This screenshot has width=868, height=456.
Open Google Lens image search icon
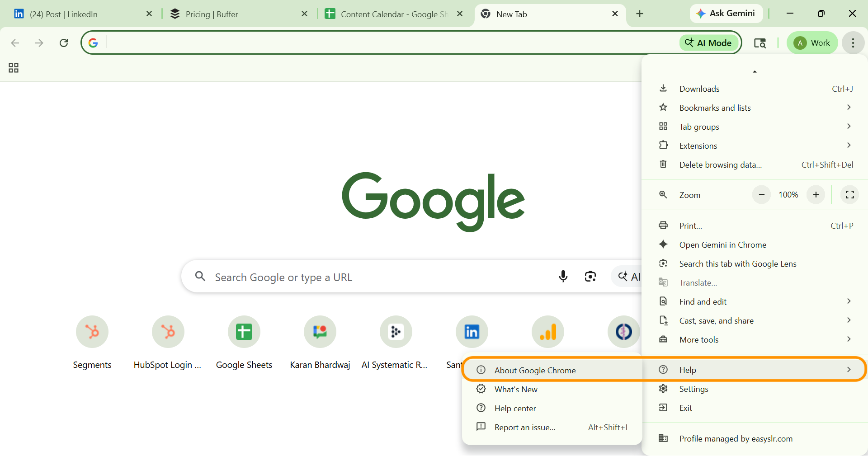click(590, 276)
